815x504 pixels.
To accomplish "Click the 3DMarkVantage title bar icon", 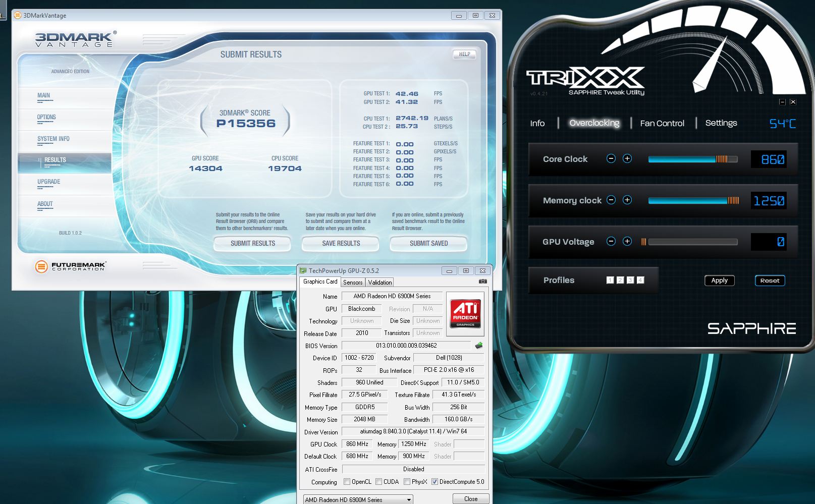I will (18, 15).
